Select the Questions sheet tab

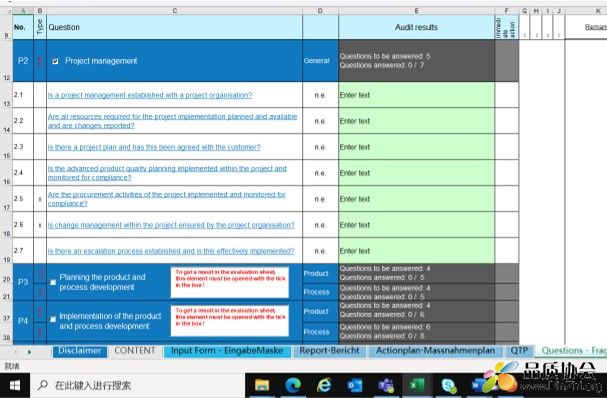click(x=573, y=351)
